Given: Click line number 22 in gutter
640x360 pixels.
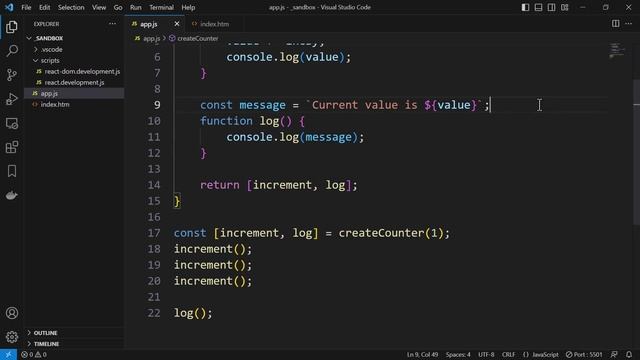Looking at the screenshot, I should click(x=154, y=313).
